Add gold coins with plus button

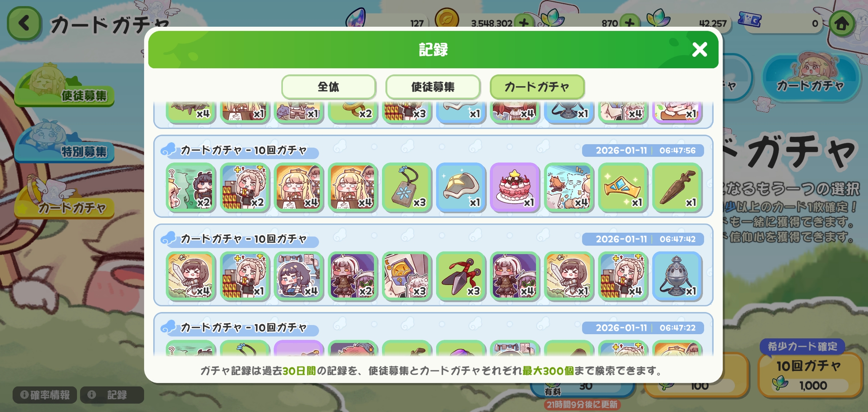(524, 23)
